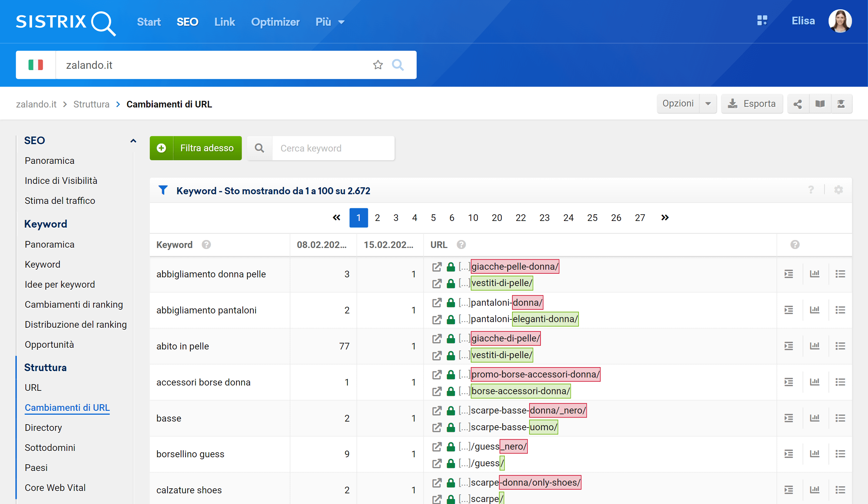Click the Opzioni button
This screenshot has height=504, width=868.
click(x=678, y=104)
